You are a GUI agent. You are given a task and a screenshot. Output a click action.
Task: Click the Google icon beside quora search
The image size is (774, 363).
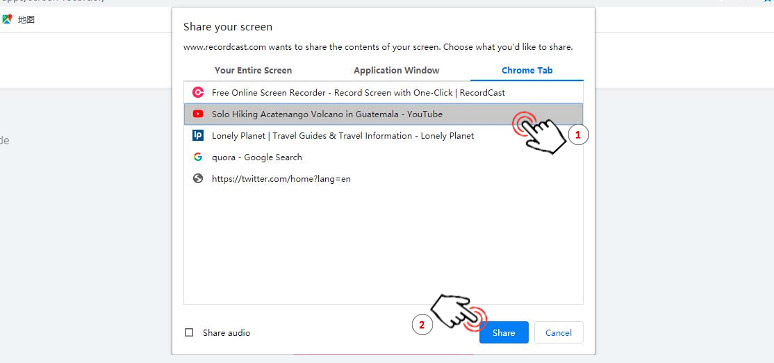(x=198, y=157)
